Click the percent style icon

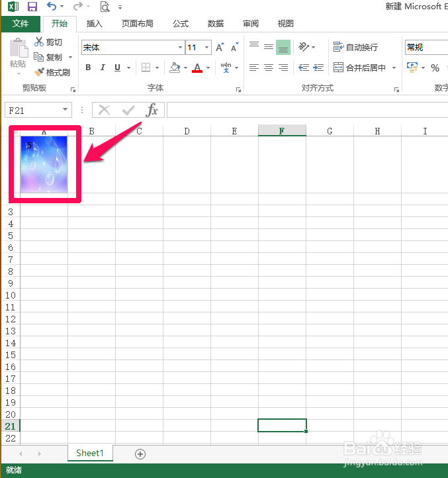(x=435, y=68)
